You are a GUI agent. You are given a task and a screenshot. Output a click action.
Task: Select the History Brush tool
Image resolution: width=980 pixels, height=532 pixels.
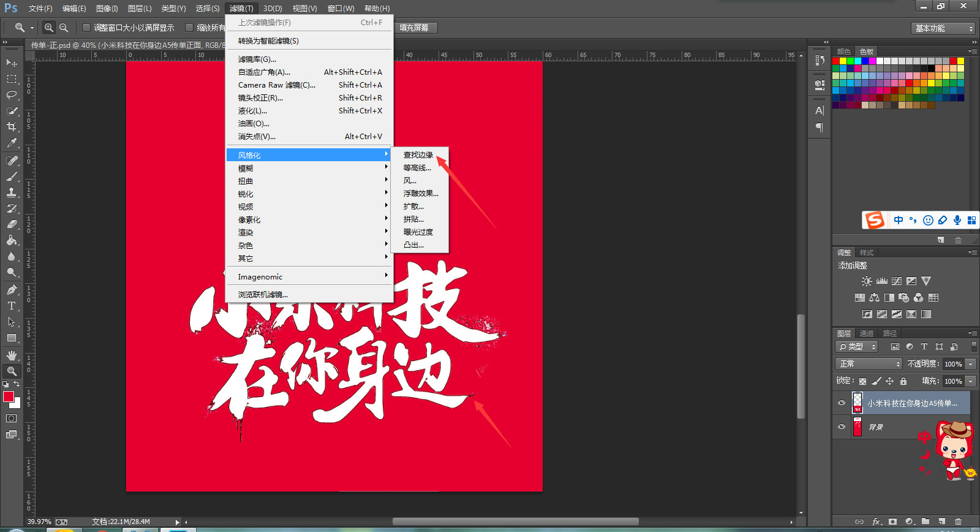11,208
